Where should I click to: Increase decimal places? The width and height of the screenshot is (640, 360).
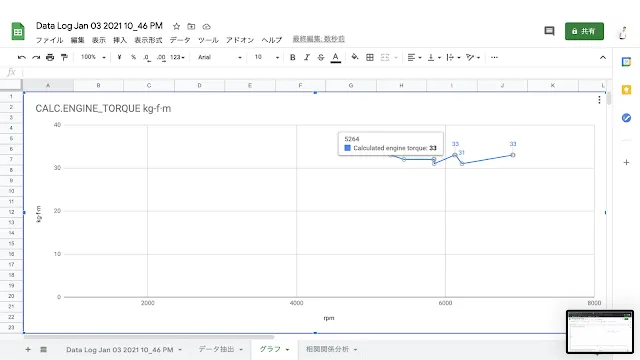pos(161,58)
